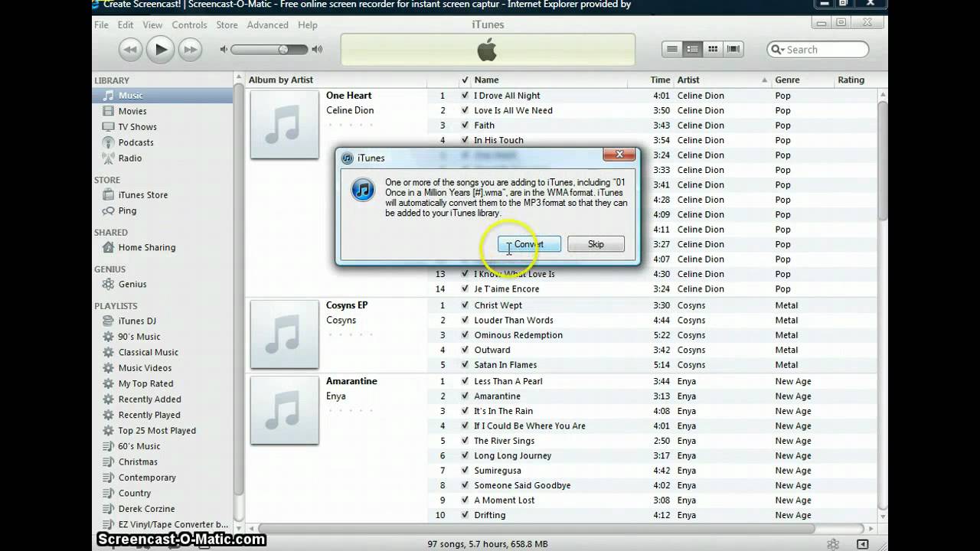Screen dimensions: 980x551
Task: Select the Amarantine album artwork
Action: point(285,410)
